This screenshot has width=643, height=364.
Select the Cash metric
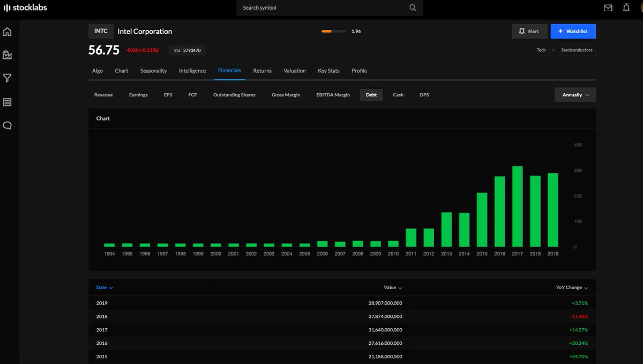(x=398, y=95)
